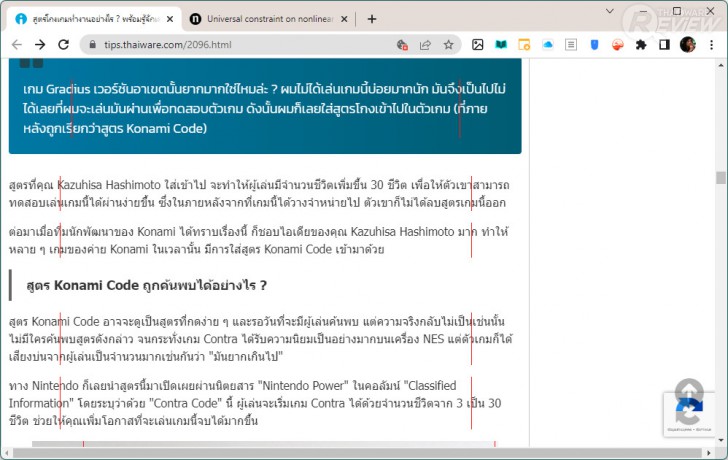Click the vertical scrollbar thumb
The height and width of the screenshot is (460, 728).
[x=721, y=178]
